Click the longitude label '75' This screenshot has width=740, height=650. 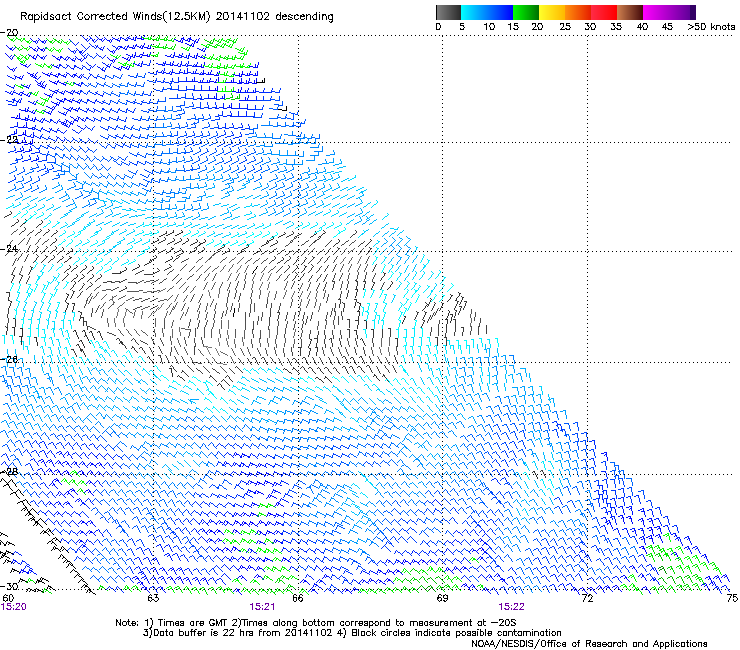point(732,598)
